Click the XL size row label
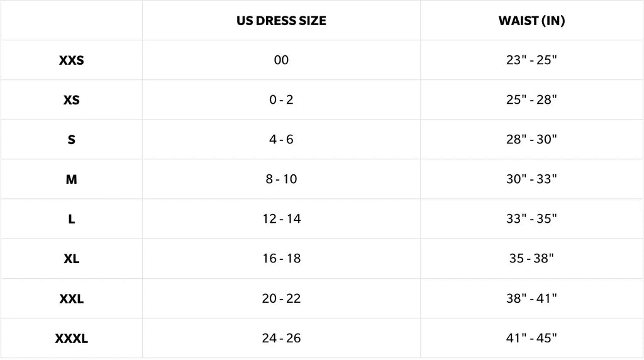The image size is (644, 360). pos(72,259)
